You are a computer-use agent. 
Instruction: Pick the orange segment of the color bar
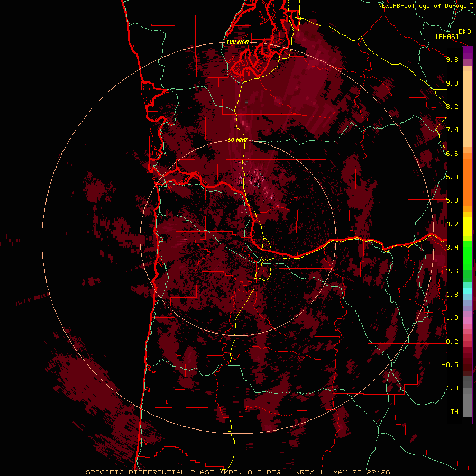pyautogui.click(x=467, y=182)
